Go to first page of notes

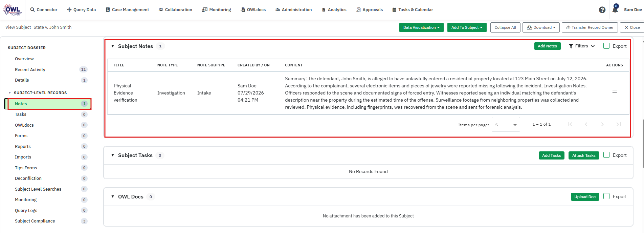click(570, 124)
